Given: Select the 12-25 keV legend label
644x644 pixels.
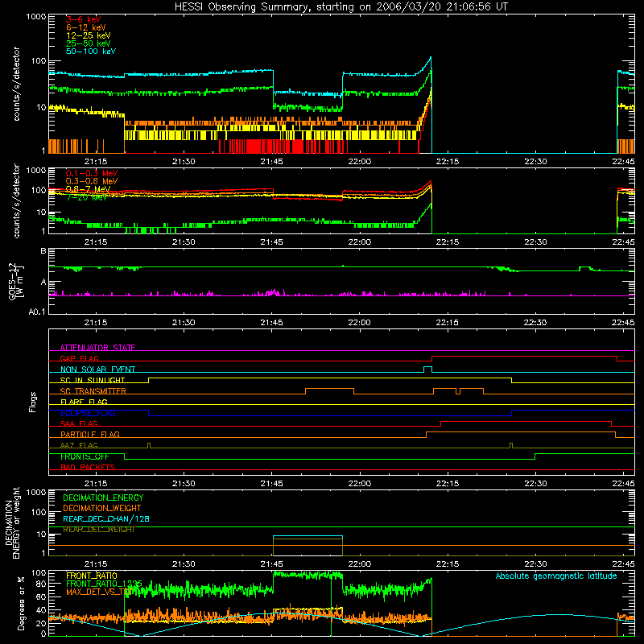Looking at the screenshot, I should click(89, 35).
